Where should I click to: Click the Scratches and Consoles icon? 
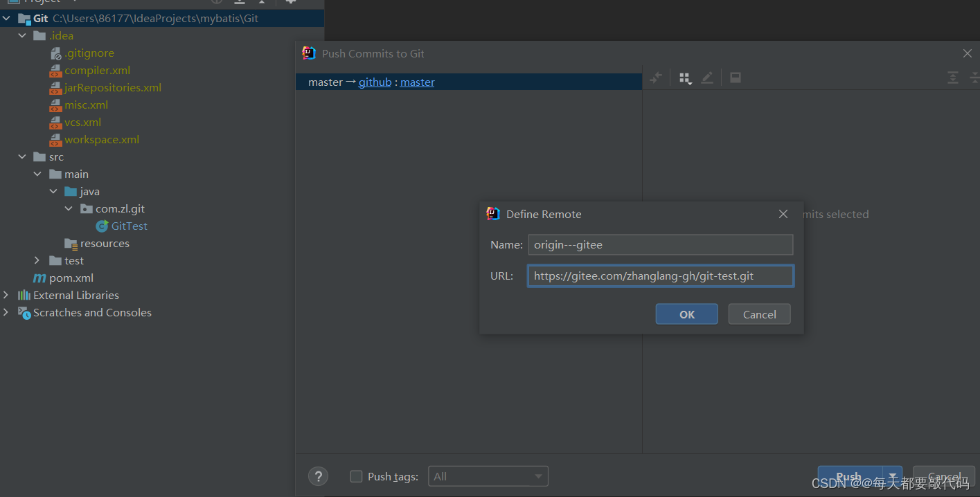[x=24, y=313]
